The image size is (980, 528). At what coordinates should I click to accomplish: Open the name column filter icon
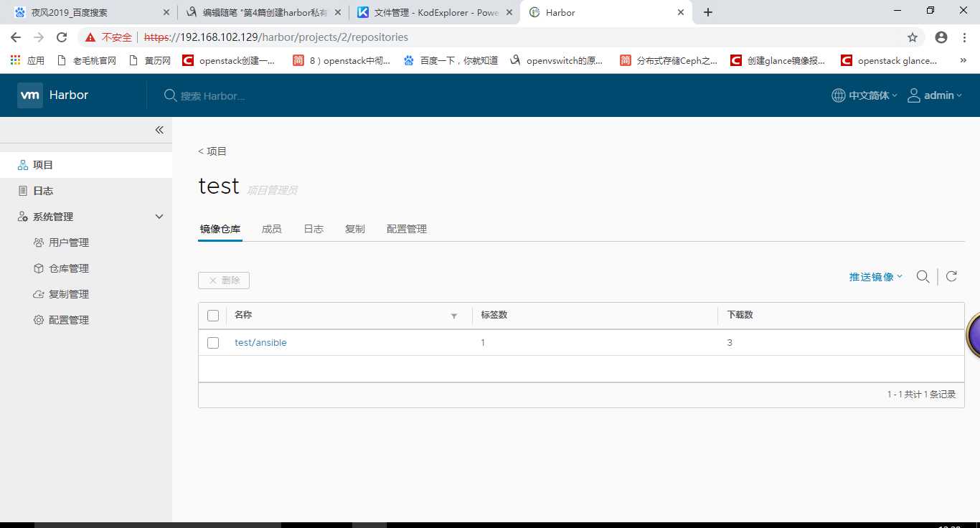click(x=453, y=316)
